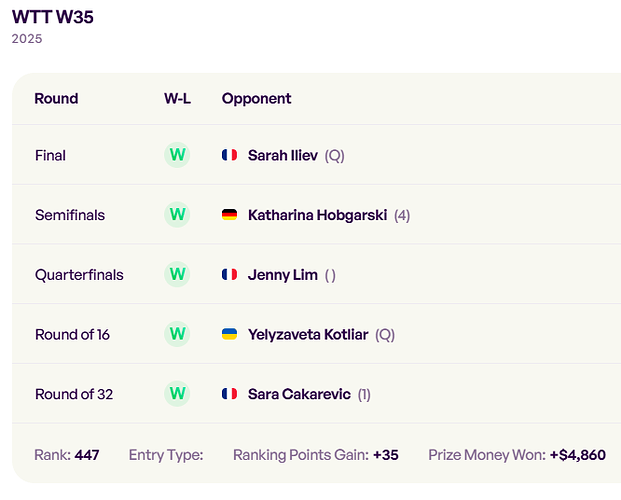This screenshot has width=621, height=500.
Task: Select opponent Sara Cakarevic
Action: (299, 394)
